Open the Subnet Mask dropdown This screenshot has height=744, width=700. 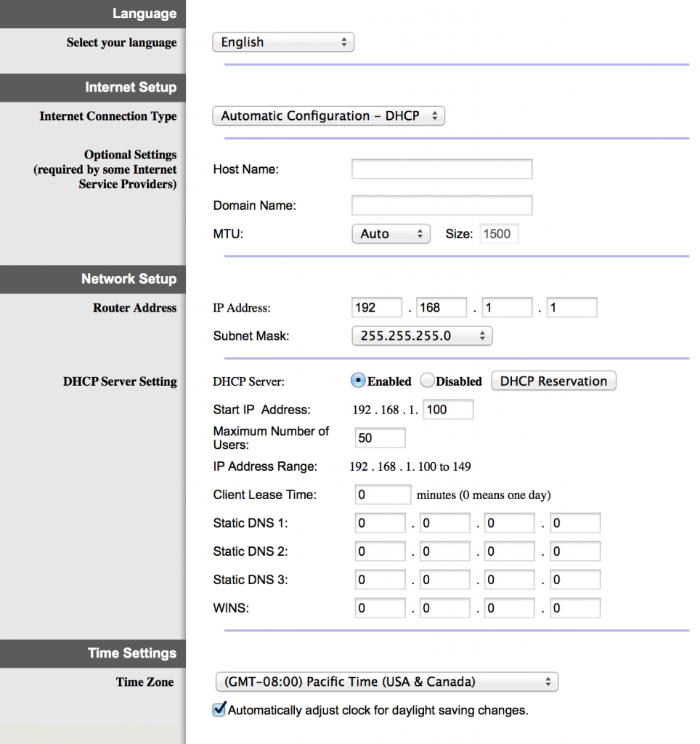421,336
